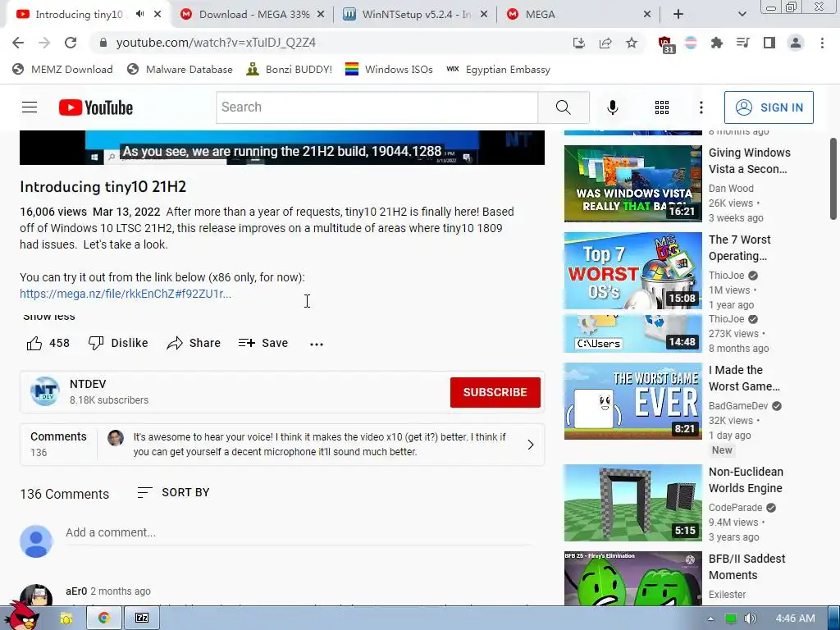Open the share page icon in address bar
Viewport: 840px width, 630px height.
(605, 43)
